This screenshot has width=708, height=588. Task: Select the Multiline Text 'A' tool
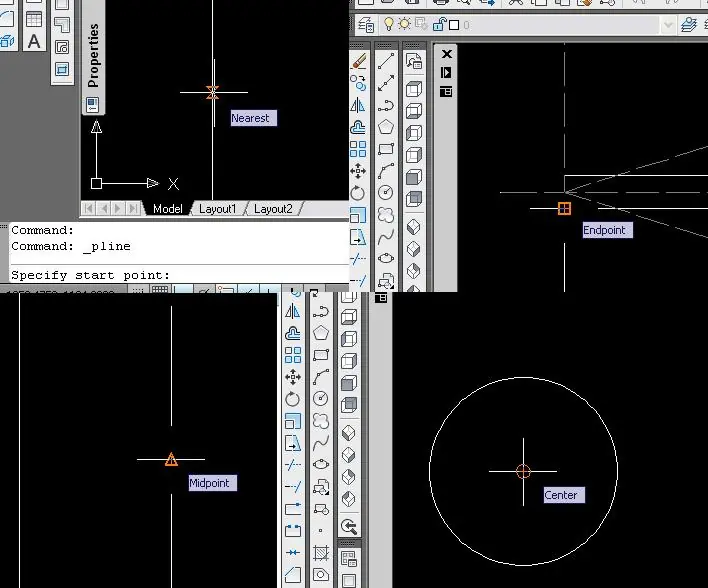pyautogui.click(x=34, y=42)
